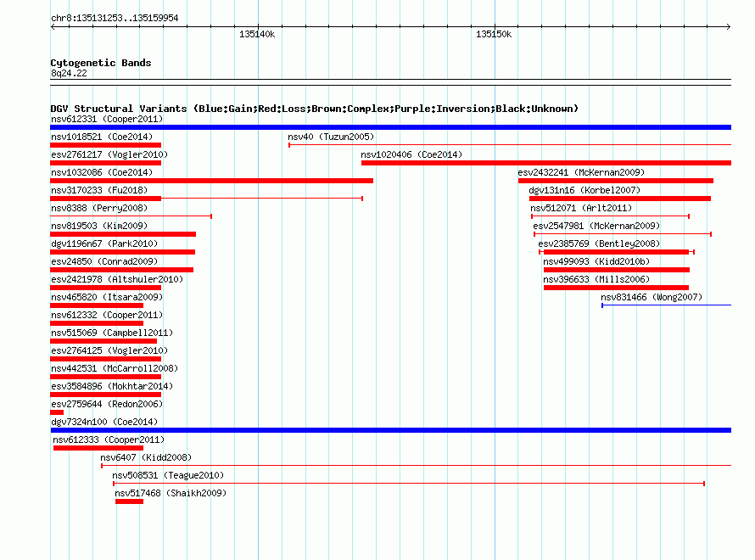Image resolution: width=755 pixels, height=560 pixels.
Task: Click the nsv612331 (Cooper2011) label
Action: coord(107,119)
